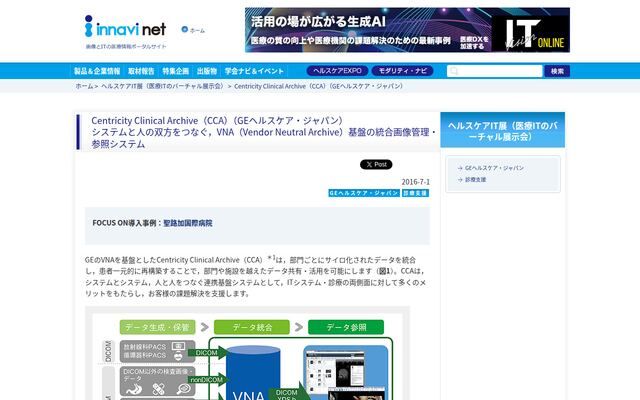Click the home icon bullet beside ホーム
Image resolution: width=640 pixels, height=400 pixels.
click(184, 29)
